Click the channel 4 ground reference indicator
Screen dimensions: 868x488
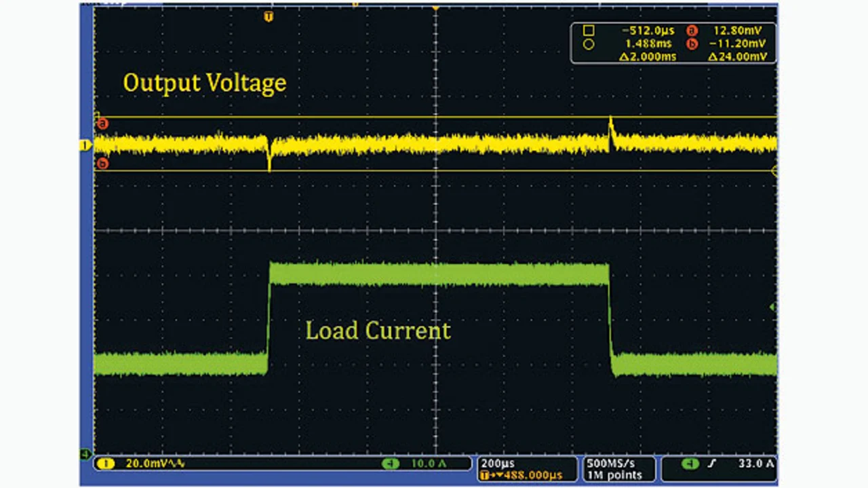[85, 453]
